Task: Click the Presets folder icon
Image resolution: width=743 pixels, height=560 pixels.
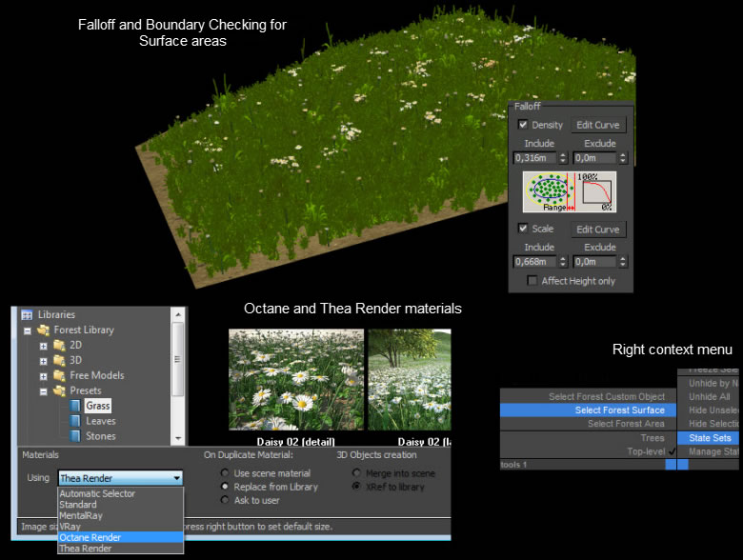Action: pos(60,390)
